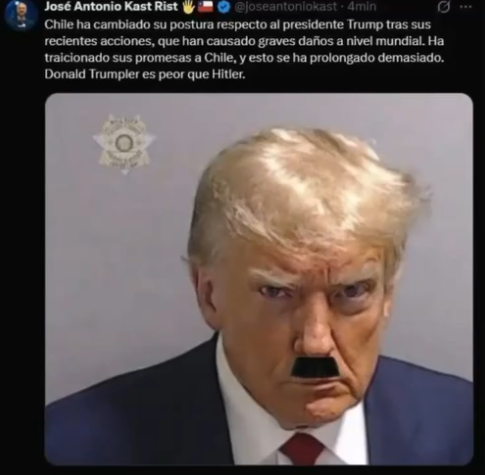Open the Grok explain-post icon
The width and height of the screenshot is (485, 475).
(444, 7)
